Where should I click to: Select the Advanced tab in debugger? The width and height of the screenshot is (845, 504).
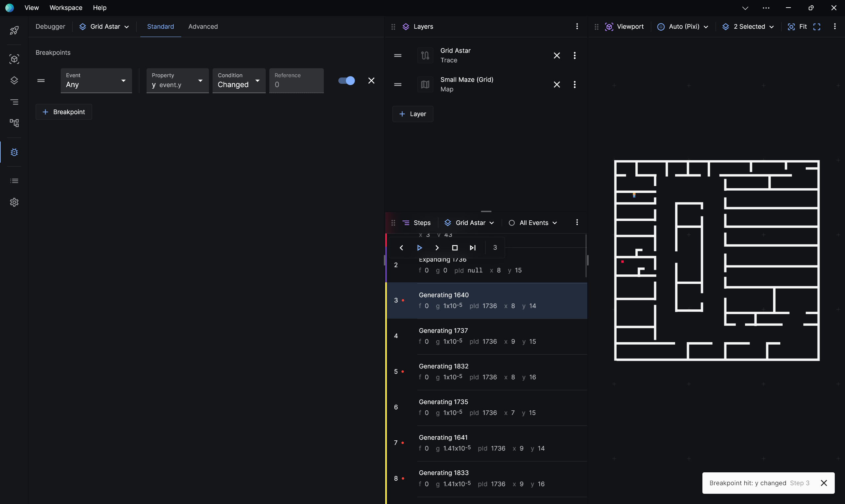pyautogui.click(x=203, y=26)
